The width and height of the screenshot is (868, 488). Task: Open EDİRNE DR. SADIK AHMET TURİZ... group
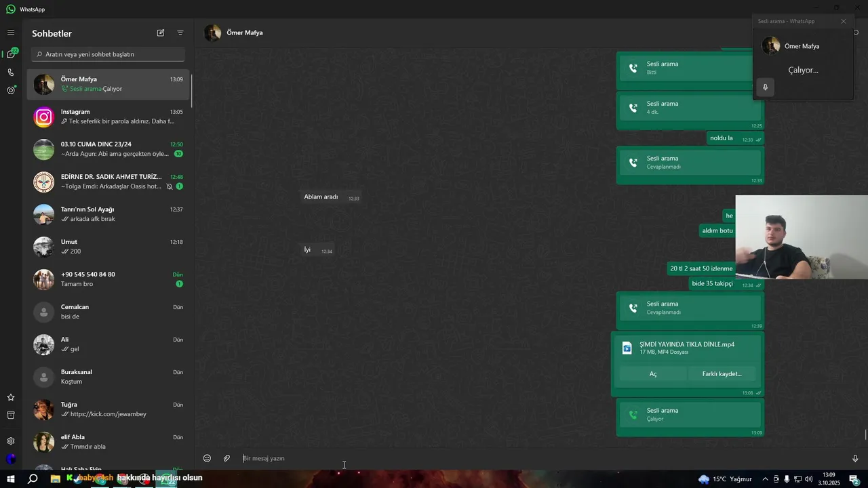click(x=108, y=182)
